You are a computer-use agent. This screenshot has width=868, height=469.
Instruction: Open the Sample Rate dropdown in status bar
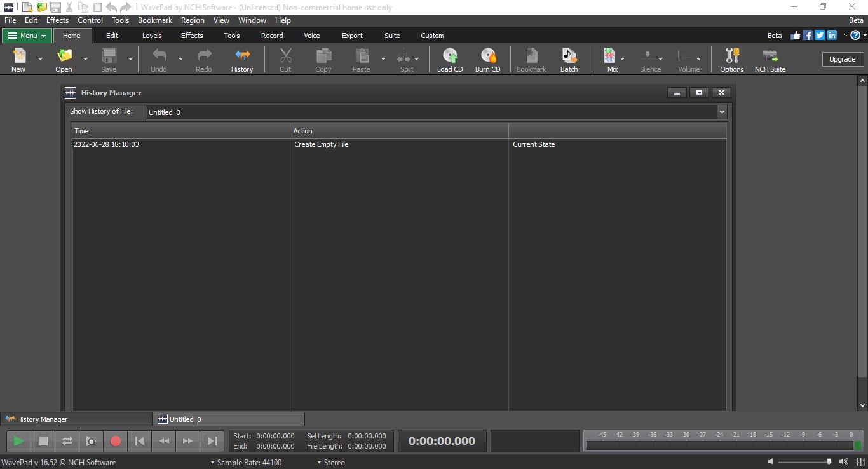coord(246,462)
